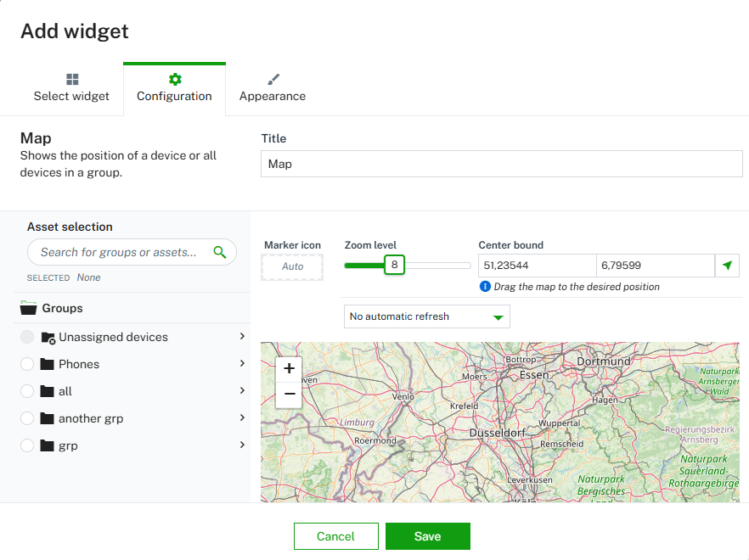Select the 'all' group radio button
749x560 pixels.
click(x=27, y=391)
